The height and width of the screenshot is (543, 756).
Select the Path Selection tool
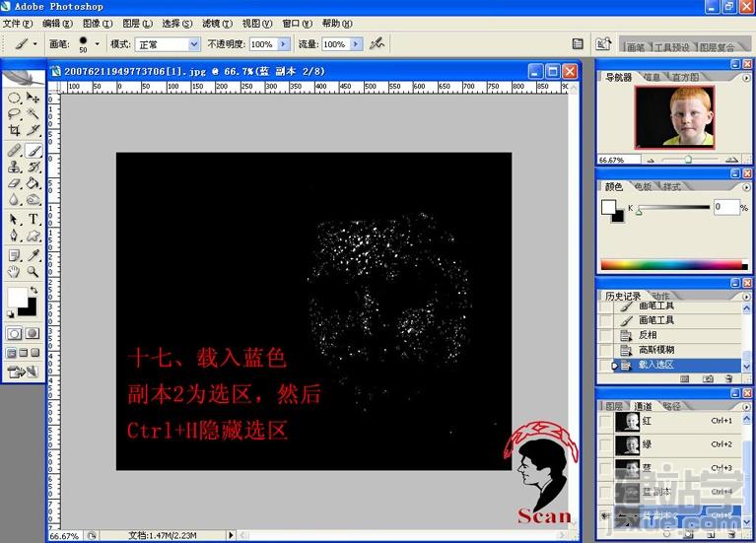[14, 220]
